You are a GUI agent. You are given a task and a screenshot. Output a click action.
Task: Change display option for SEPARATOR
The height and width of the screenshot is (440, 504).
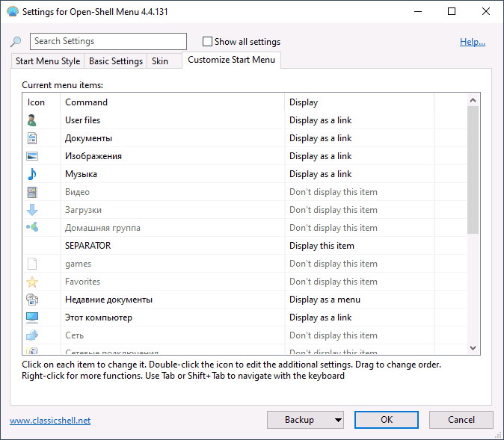[x=322, y=246]
